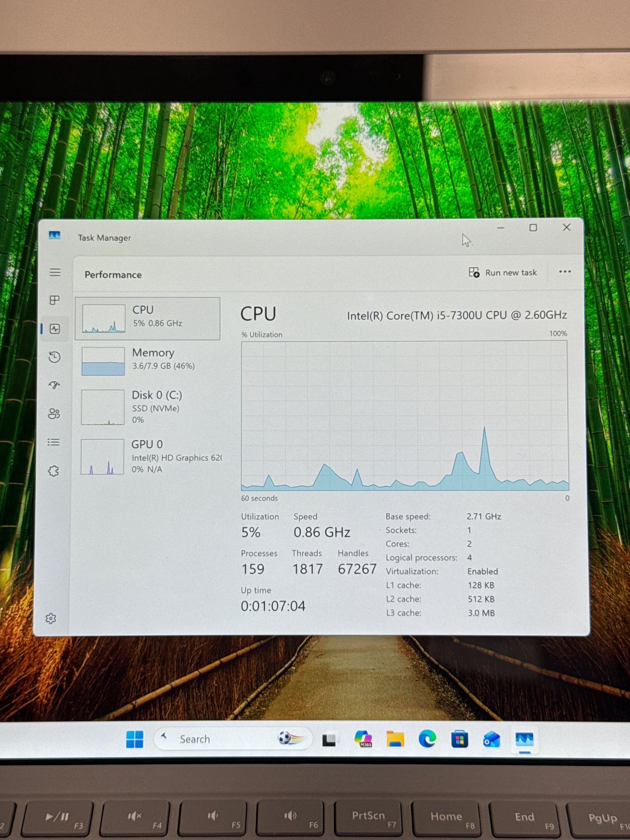This screenshot has width=630, height=840.
Task: Click the taskbar Search box
Action: pos(233,739)
